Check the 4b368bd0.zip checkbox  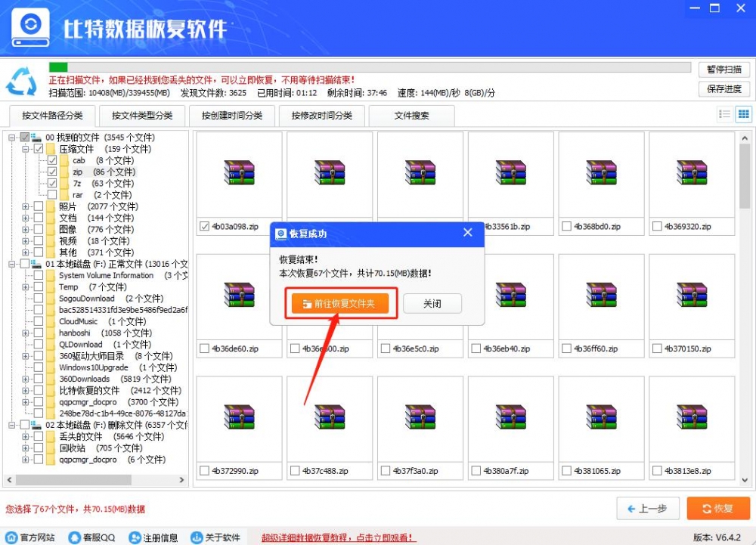coord(566,226)
